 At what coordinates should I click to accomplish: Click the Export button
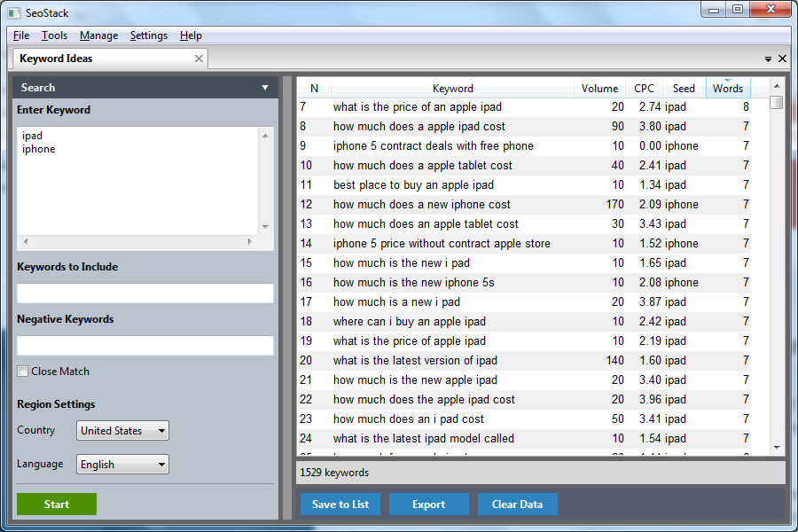[428, 504]
